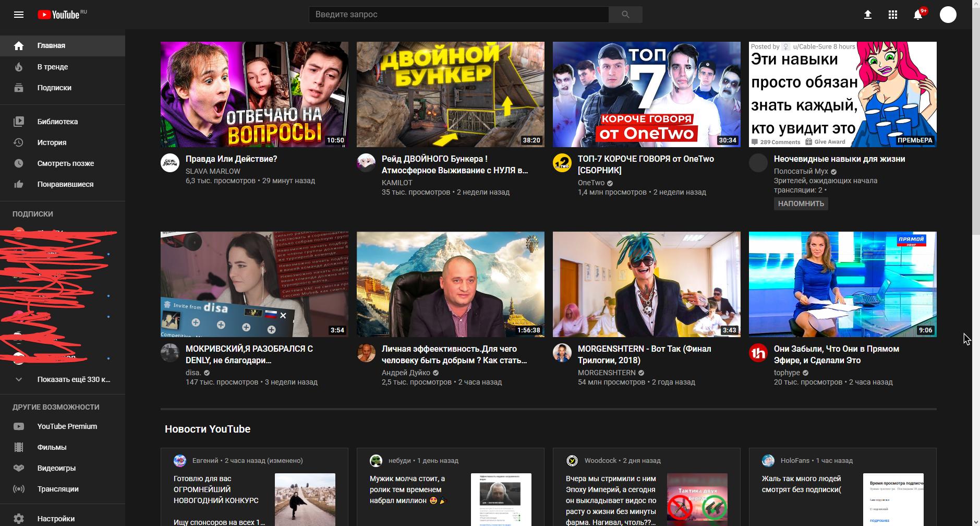Open the mountain thumbnail by Андрей Дуйко
Viewport: 980px width, 526px height.
[x=451, y=284]
